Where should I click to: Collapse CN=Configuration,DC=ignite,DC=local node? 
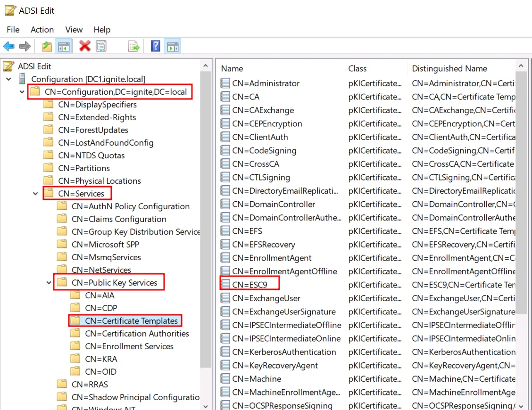[22, 92]
